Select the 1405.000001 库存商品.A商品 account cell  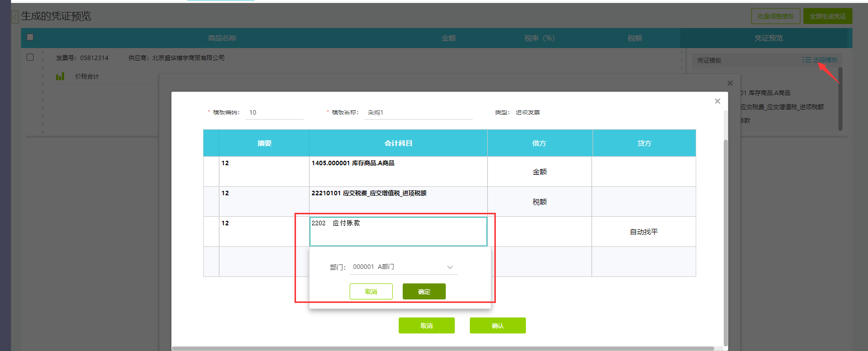click(398, 171)
